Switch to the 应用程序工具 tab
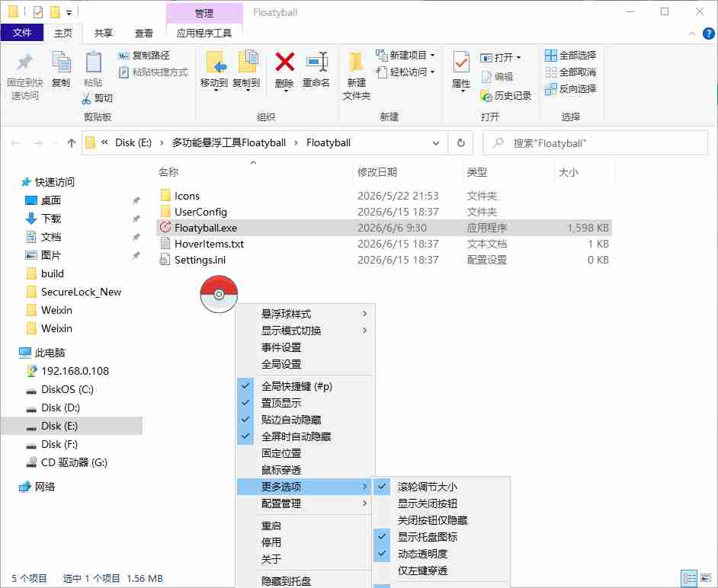This screenshot has width=718, height=588. click(204, 33)
